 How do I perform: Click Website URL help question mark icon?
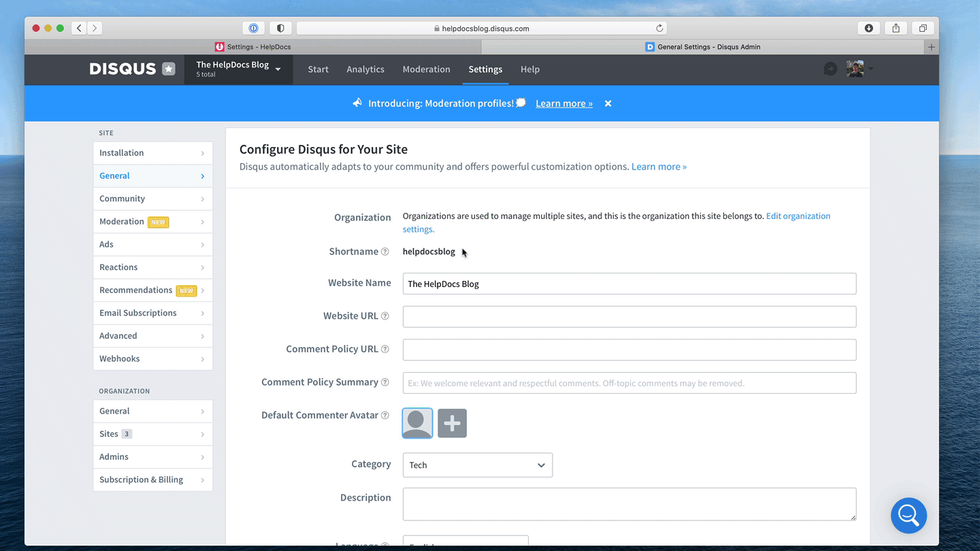tap(385, 316)
